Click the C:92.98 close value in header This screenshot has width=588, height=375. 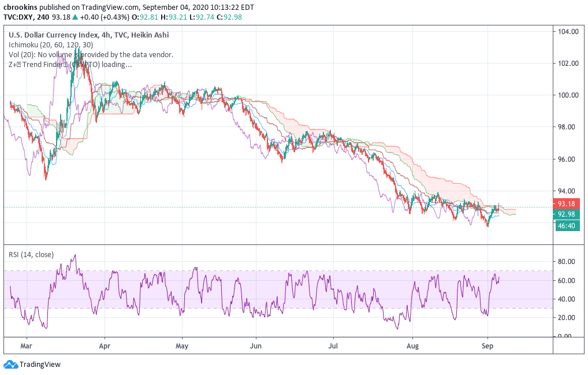(x=229, y=17)
